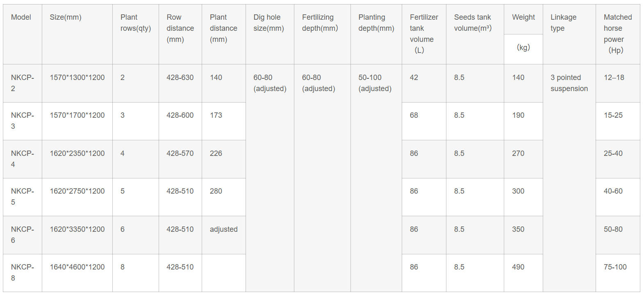Click the Row distance header cell
The width and height of the screenshot is (644, 297).
coord(180,34)
